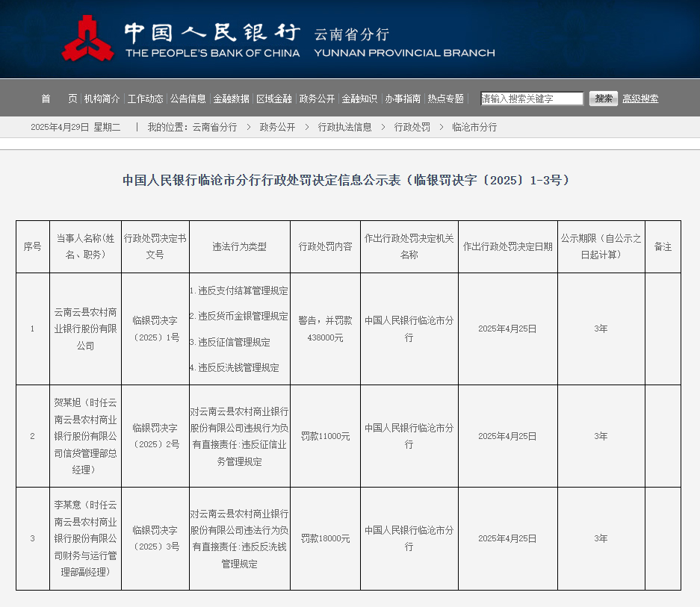This screenshot has height=607, width=700.
Task: Click 行政执法信息 breadcrumb link
Action: click(x=344, y=127)
